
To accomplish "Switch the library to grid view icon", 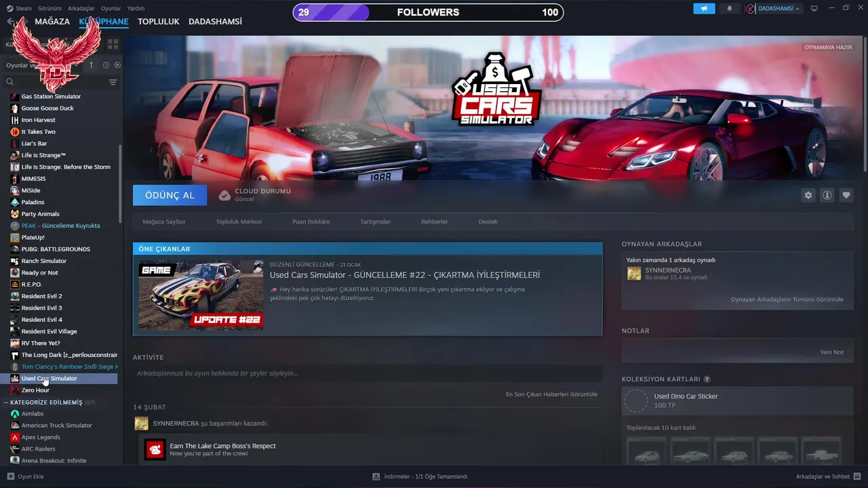I will (x=113, y=44).
